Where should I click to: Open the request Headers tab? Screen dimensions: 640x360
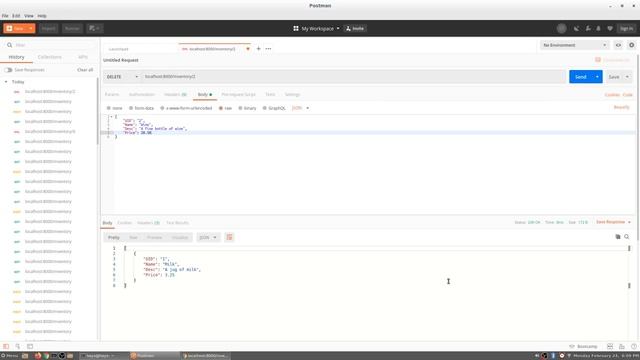click(x=175, y=94)
